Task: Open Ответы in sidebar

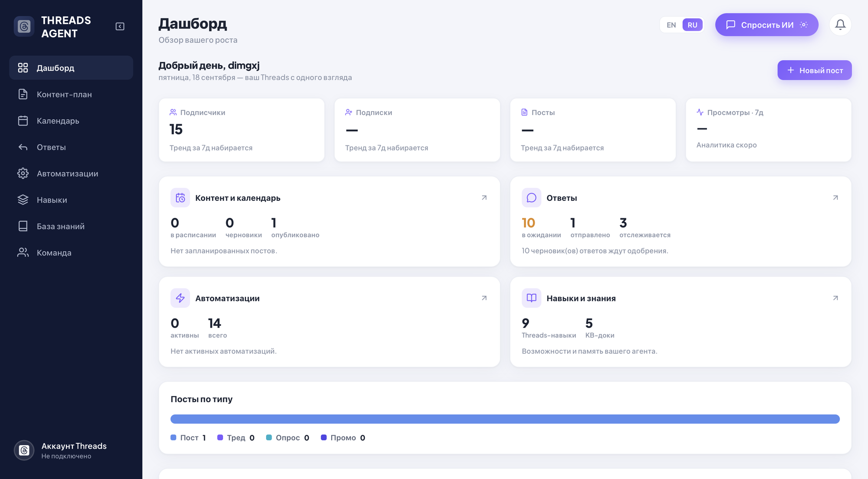Action: (71, 147)
